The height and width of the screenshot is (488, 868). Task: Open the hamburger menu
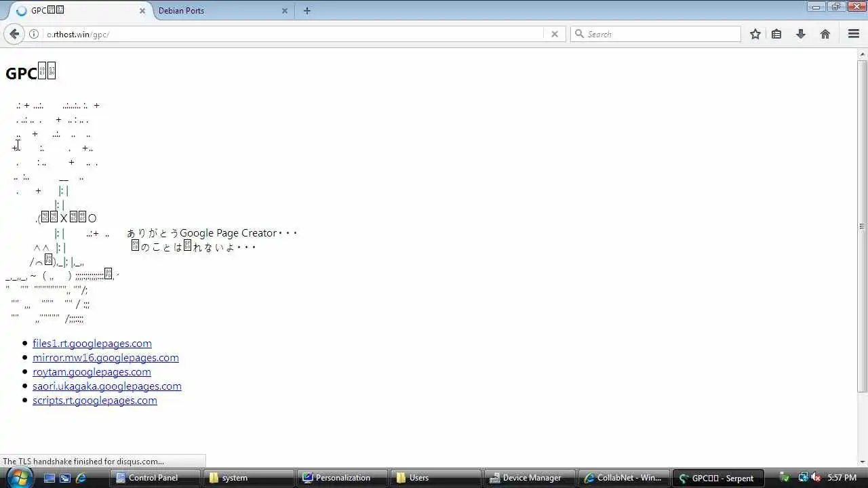pos(854,34)
